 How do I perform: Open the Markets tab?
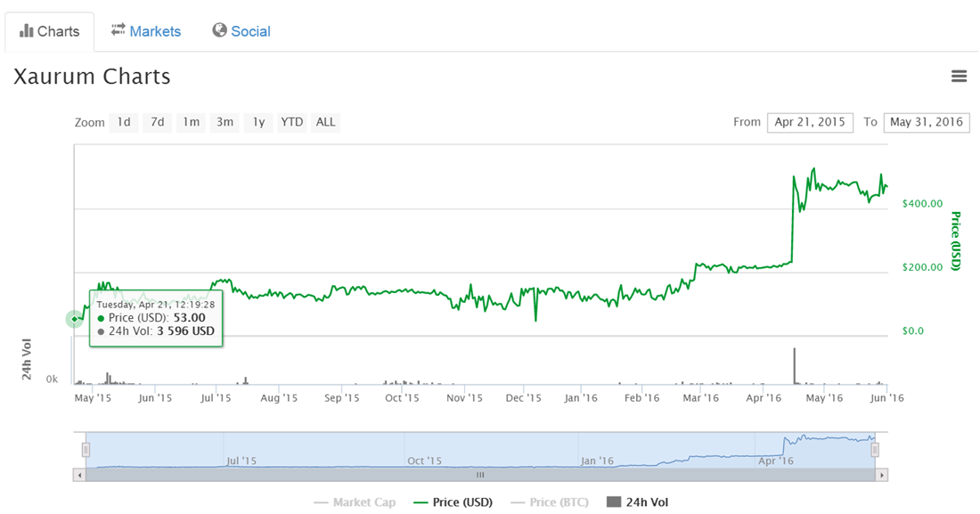pos(146,31)
